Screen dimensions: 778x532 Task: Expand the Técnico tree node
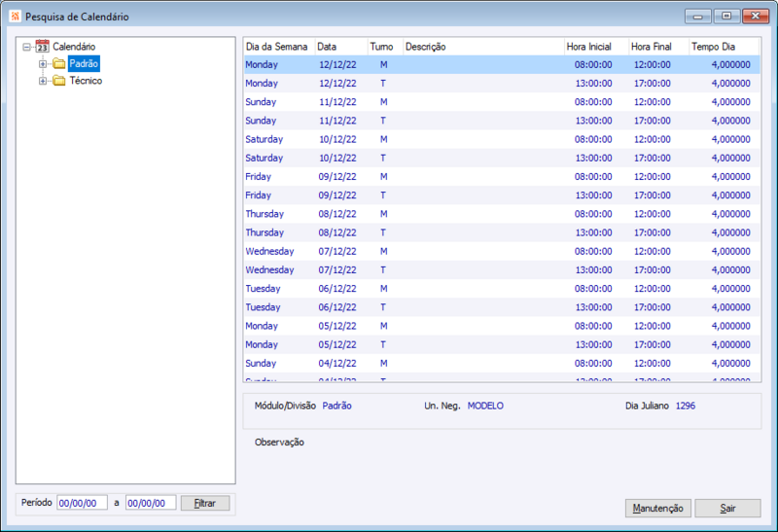click(43, 81)
